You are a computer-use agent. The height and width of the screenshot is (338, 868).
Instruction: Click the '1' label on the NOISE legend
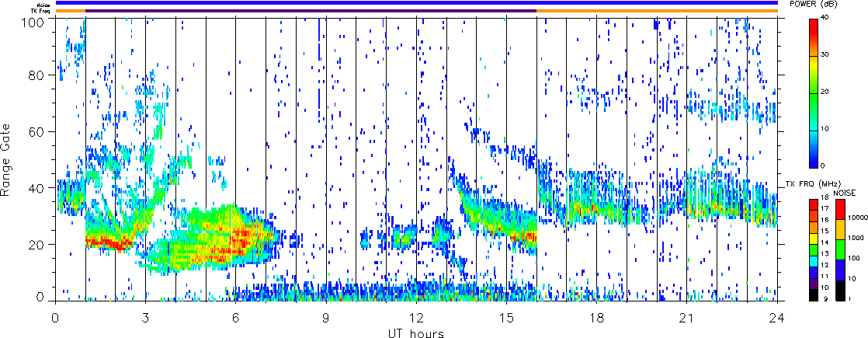click(x=849, y=298)
